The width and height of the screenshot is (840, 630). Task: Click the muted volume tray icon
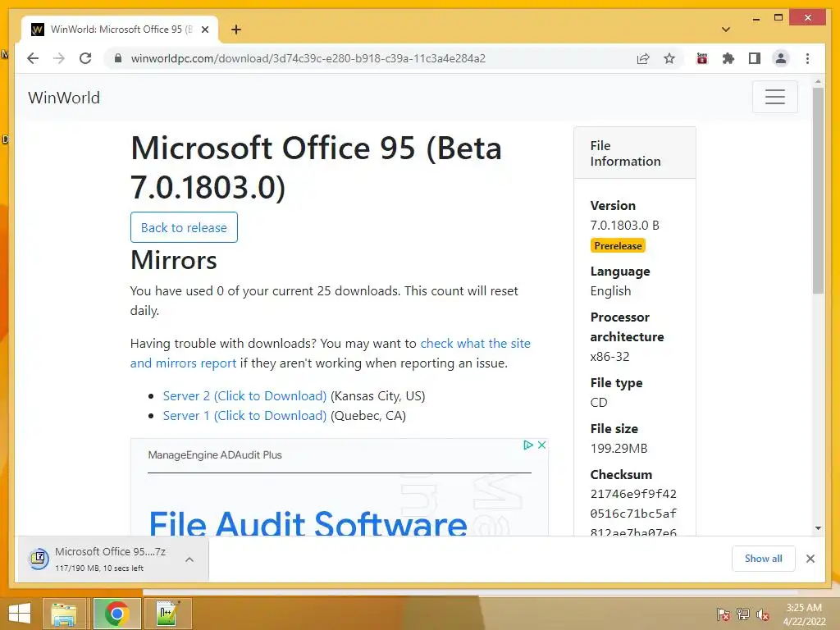(762, 614)
